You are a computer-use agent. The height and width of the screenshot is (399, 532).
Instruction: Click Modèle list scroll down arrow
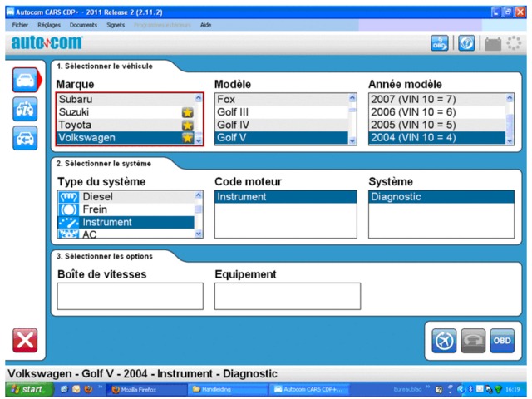tap(352, 140)
